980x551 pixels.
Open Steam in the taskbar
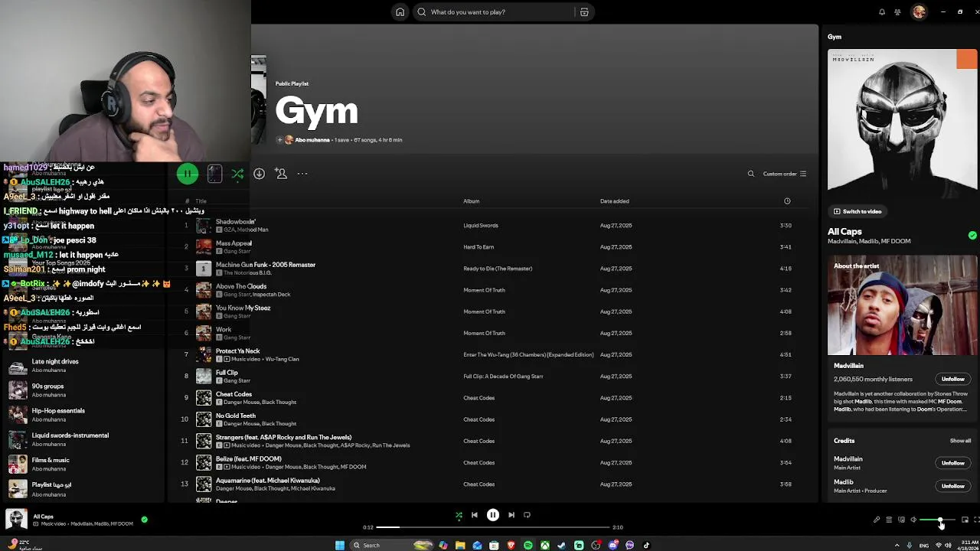coord(561,545)
